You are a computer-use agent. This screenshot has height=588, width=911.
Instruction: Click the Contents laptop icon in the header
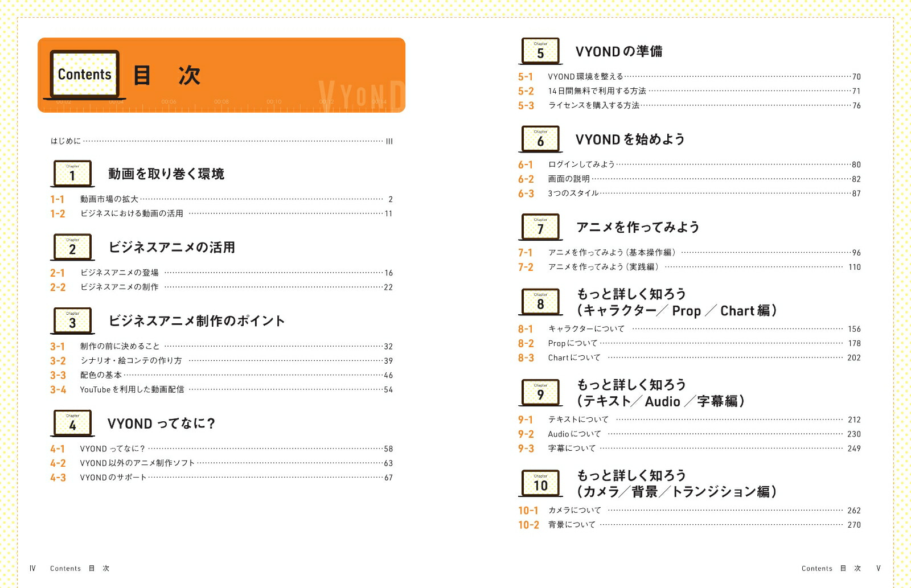tap(84, 75)
